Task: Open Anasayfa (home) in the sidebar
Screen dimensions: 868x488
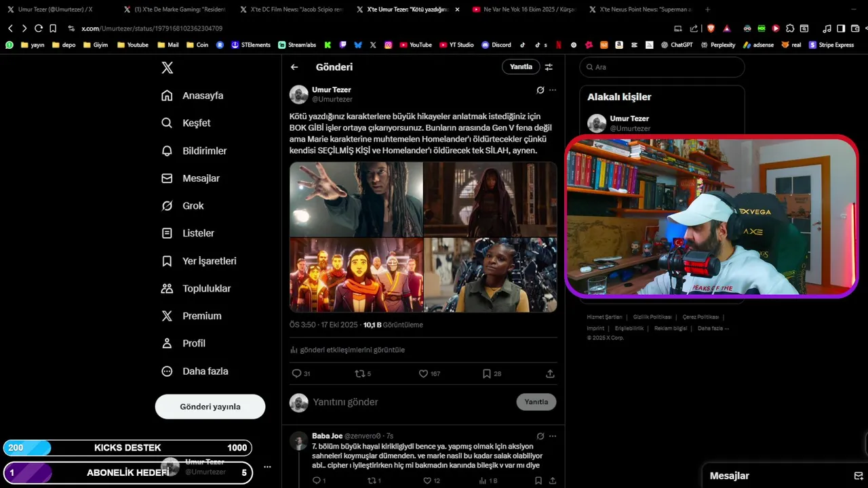Action: (x=193, y=96)
